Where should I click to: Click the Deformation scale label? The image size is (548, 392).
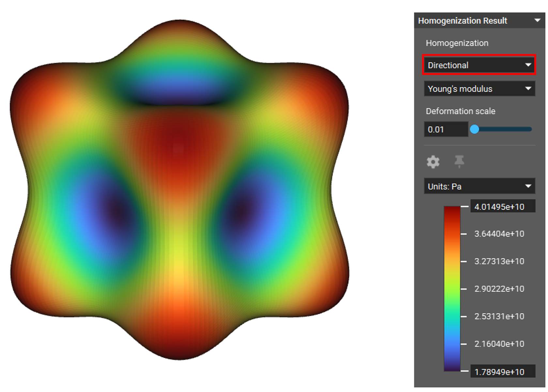460,111
